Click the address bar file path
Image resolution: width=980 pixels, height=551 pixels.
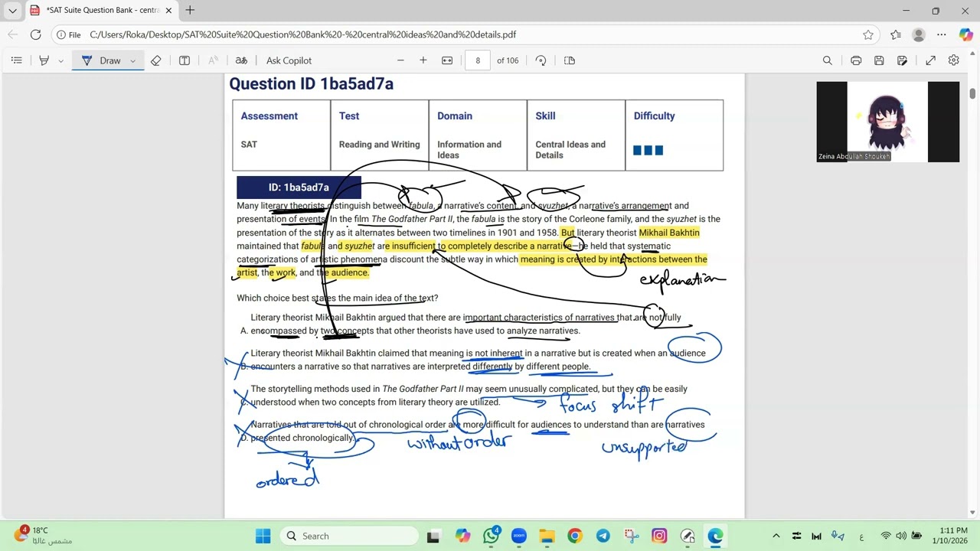302,34
